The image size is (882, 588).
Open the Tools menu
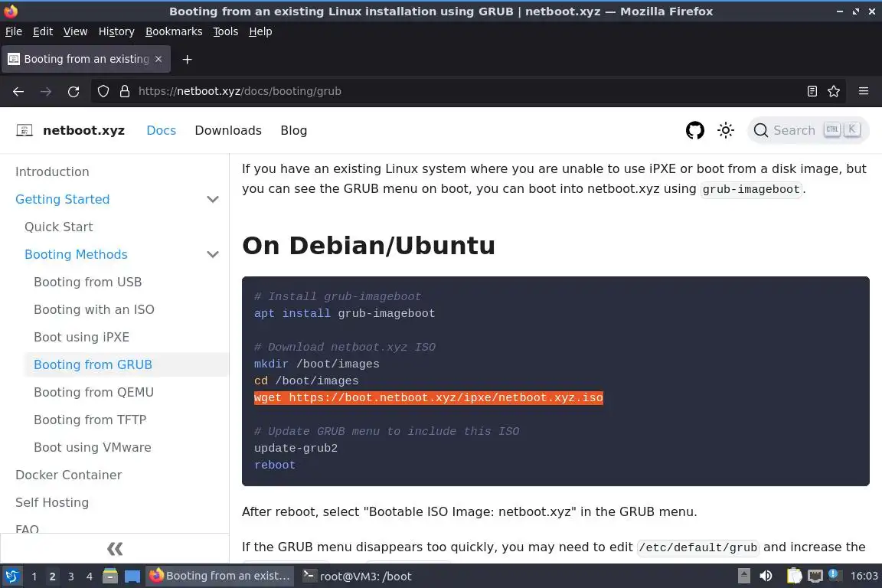[x=226, y=31]
